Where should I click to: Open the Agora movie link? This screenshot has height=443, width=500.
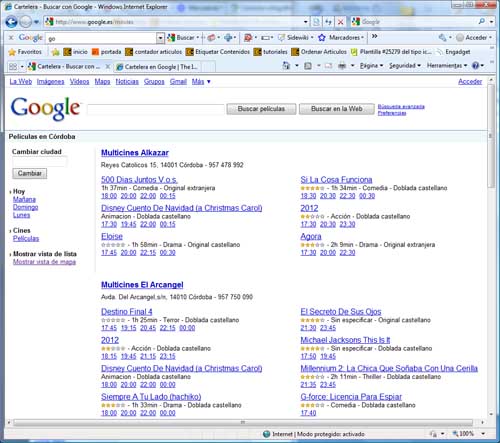tap(311, 236)
